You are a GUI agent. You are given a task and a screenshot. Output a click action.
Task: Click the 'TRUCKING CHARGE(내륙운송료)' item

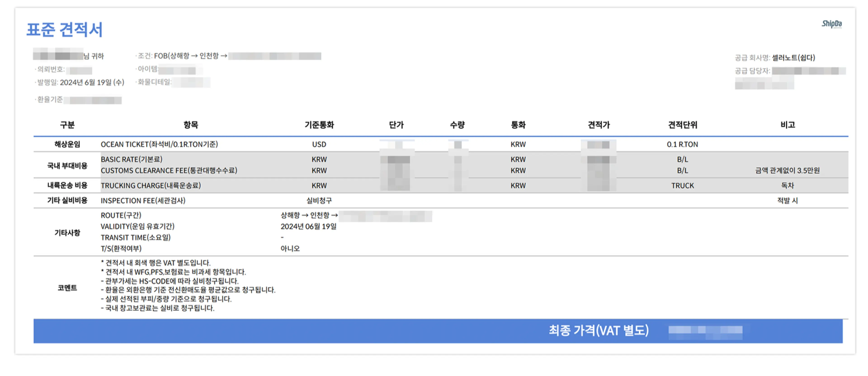pyautogui.click(x=151, y=186)
